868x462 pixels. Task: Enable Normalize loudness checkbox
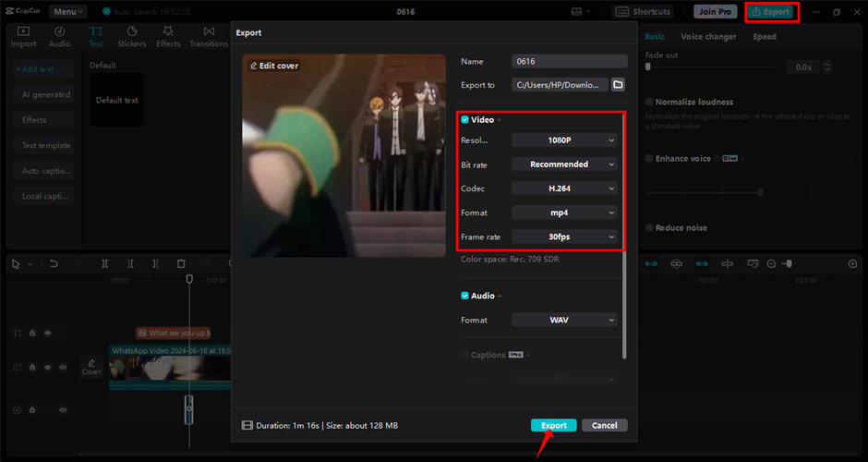(x=649, y=102)
